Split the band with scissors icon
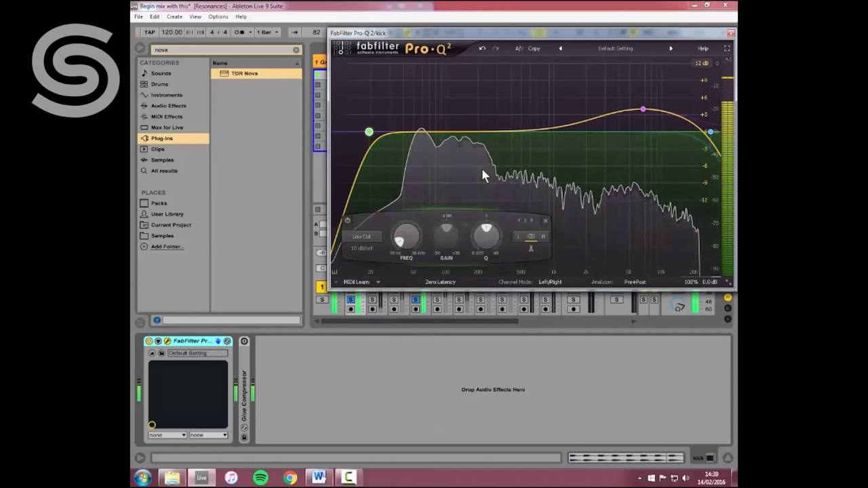868x488 pixels. point(531,249)
